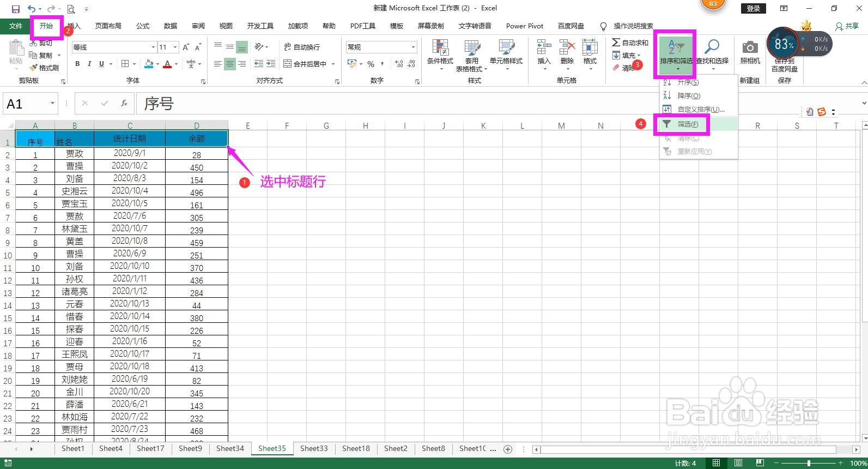Open the number format dropdown 常规
The width and height of the screenshot is (868, 469).
point(413,47)
